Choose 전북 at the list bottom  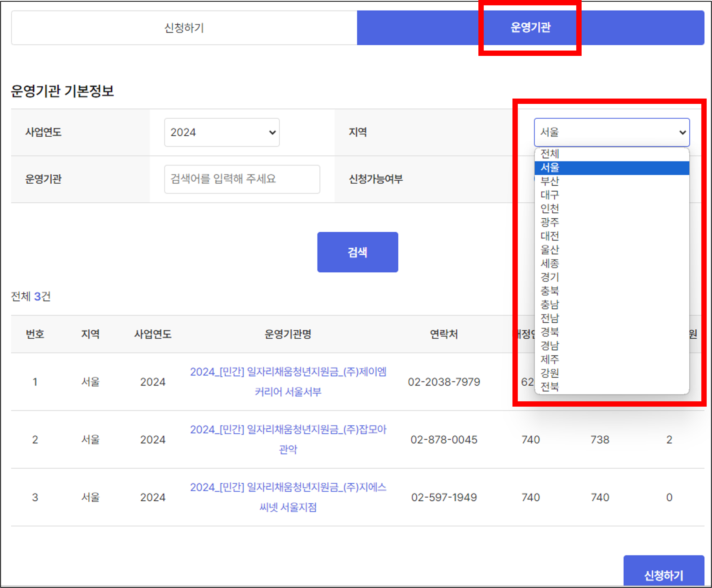pyautogui.click(x=550, y=387)
